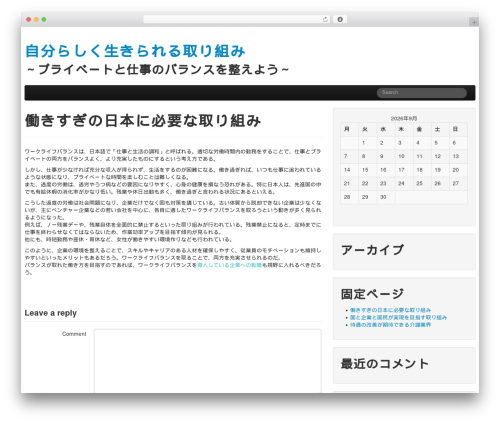500x423 pixels.
Task: Click the browser address bar
Action: click(x=237, y=20)
